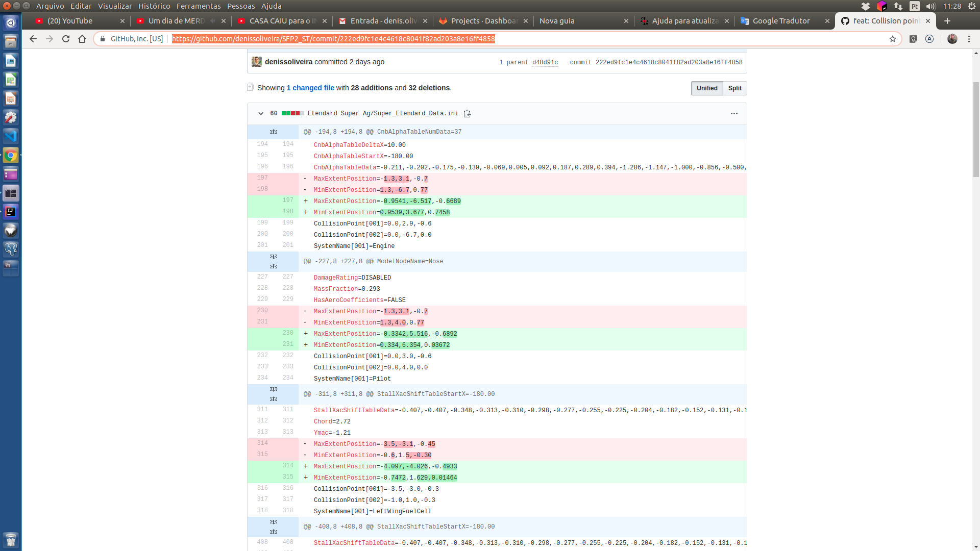The height and width of the screenshot is (551, 980).
Task: Open the 1 changed file link
Action: [x=310, y=88]
